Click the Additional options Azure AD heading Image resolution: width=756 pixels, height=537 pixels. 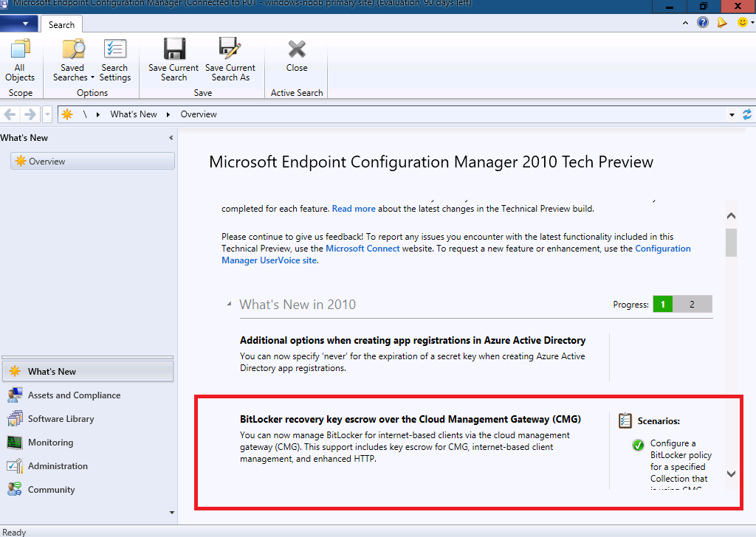413,341
